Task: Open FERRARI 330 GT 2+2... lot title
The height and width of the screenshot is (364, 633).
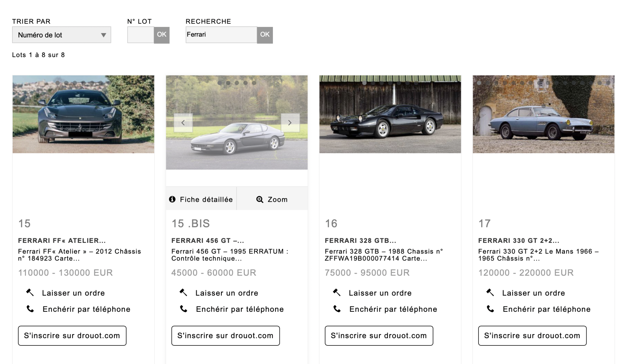Action: [x=519, y=240]
